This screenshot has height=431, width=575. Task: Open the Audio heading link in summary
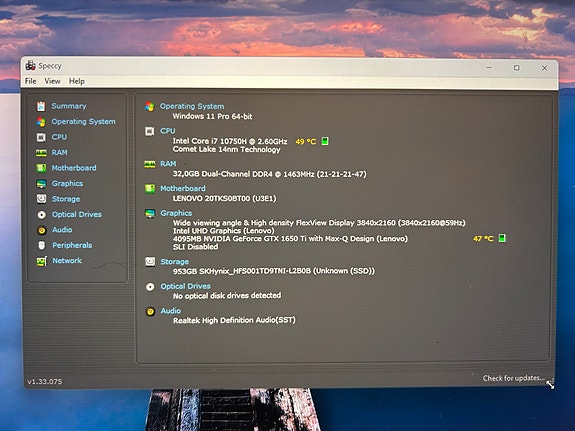[x=171, y=311]
